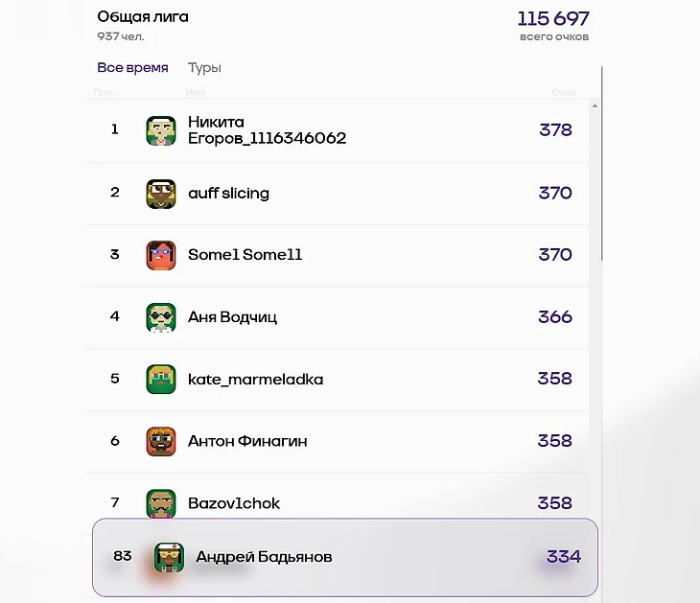Click kate_marmeladka's avatar icon
Screen dimensions: 700x603
(x=161, y=380)
